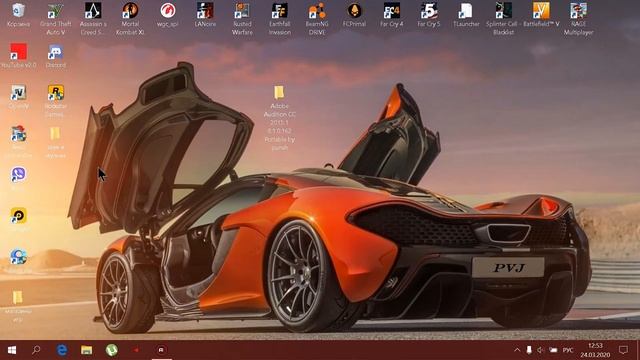Click the red recording icon on the taskbar
Image resolution: width=640 pixels, height=360 pixels.
point(136,350)
